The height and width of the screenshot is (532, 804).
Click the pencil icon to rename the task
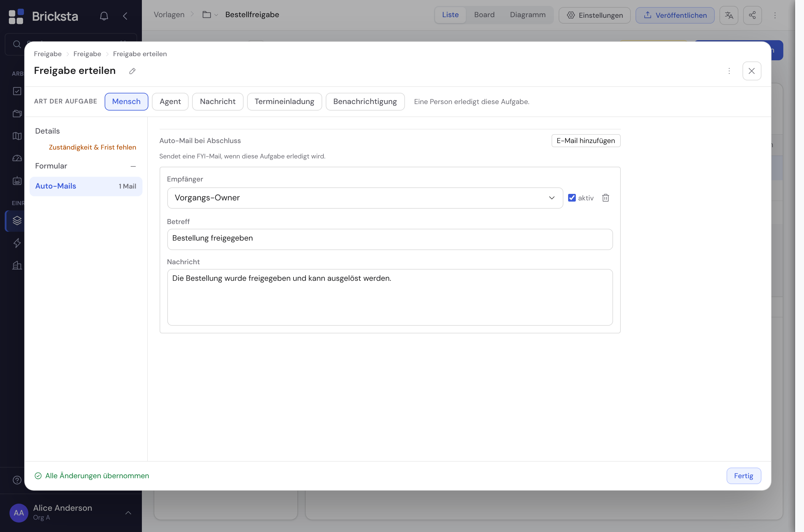tap(132, 71)
